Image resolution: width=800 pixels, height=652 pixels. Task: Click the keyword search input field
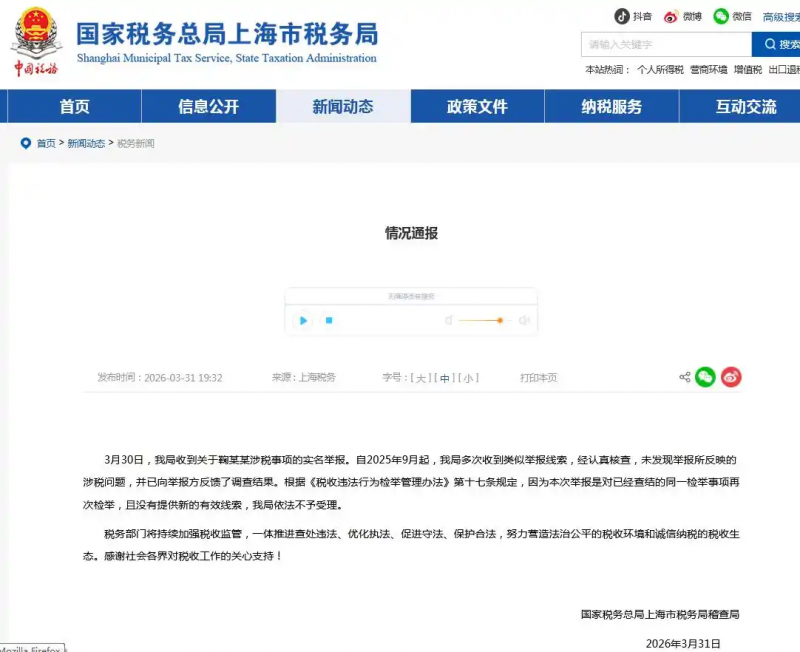point(660,44)
